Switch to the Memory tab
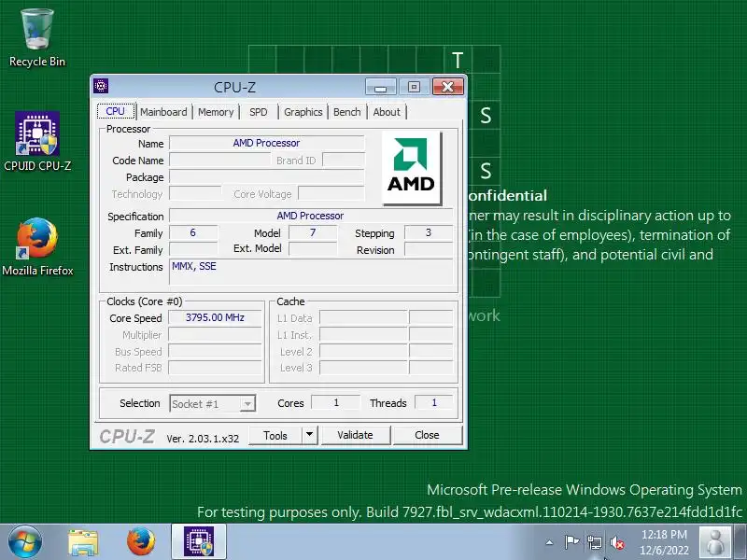The width and height of the screenshot is (747, 560). (216, 112)
